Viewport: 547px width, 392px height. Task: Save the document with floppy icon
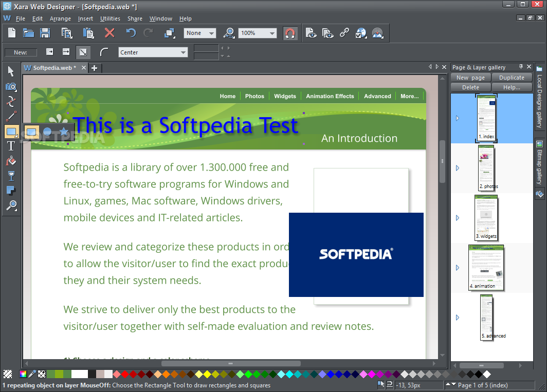[x=45, y=33]
